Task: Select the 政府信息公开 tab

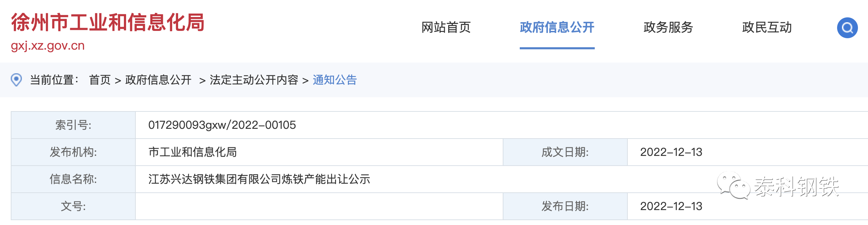Action: pyautogui.click(x=557, y=27)
